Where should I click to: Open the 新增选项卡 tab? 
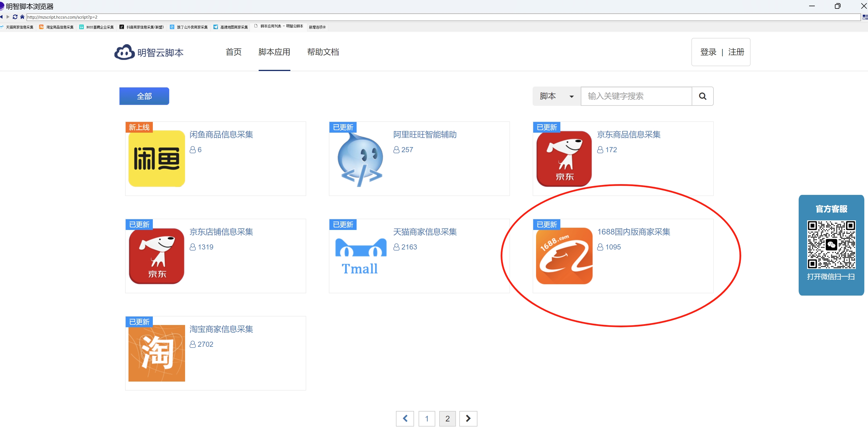coord(317,27)
